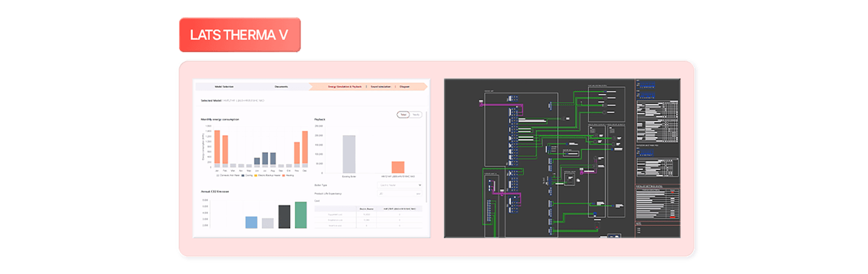Click the 'Existing Boiler' grey payback bar
This screenshot has width=868, height=274.
click(349, 154)
